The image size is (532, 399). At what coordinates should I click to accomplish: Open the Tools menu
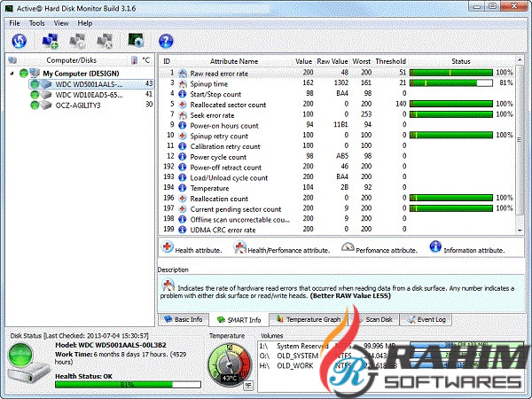coord(36,23)
